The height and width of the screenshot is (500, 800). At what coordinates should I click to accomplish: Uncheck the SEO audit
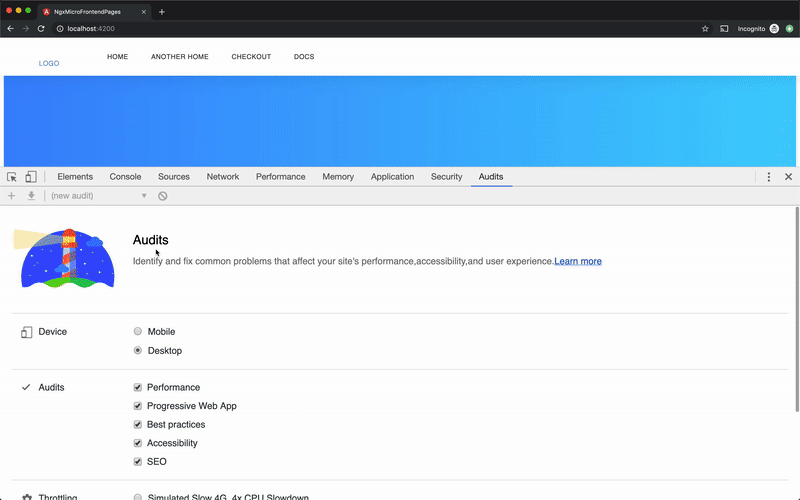(138, 462)
